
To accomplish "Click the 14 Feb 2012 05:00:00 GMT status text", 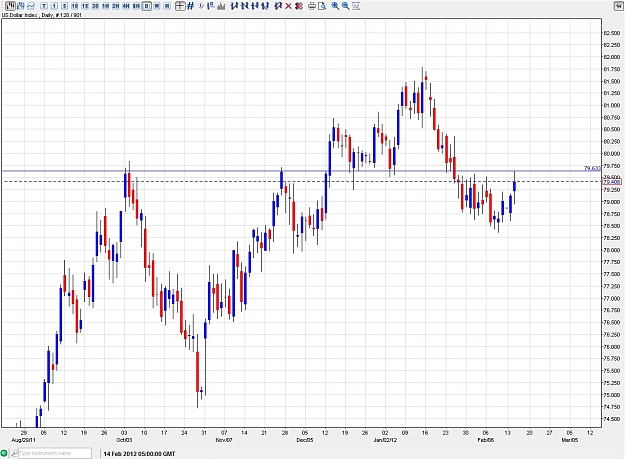I will (139, 453).
